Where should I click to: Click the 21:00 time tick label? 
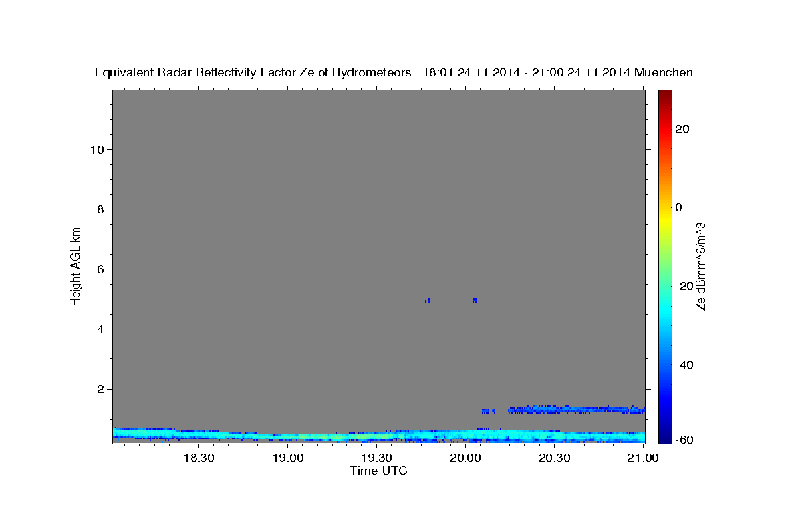[x=642, y=458]
